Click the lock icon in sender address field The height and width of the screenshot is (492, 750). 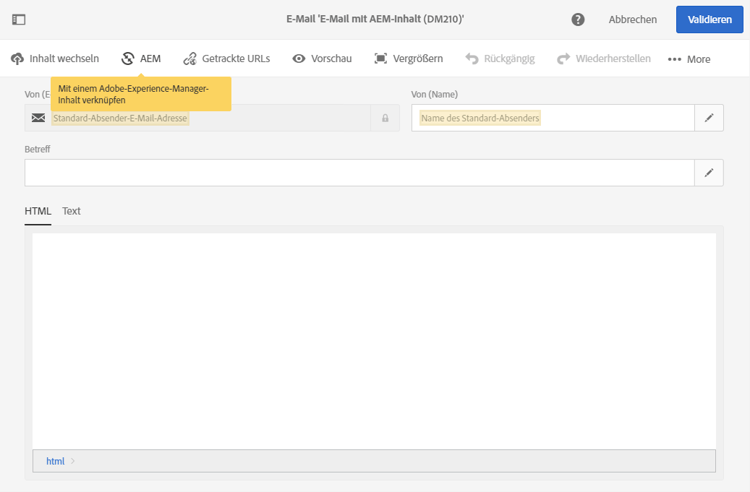(385, 118)
